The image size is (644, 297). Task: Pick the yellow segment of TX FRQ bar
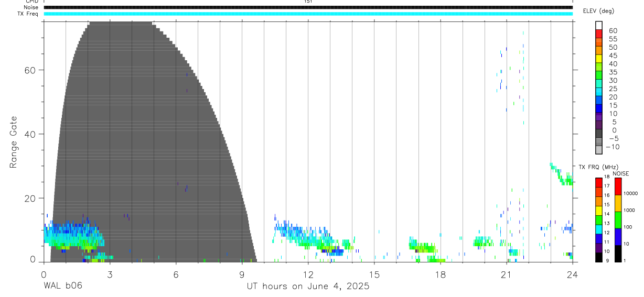[x=599, y=210]
